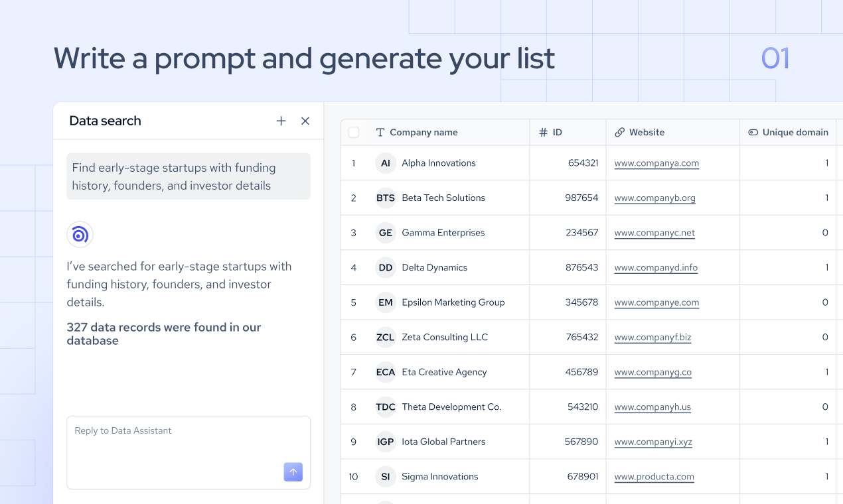Click the EM badge for Epsilon Marketing Group
This screenshot has height=504, width=843.
(x=386, y=302)
